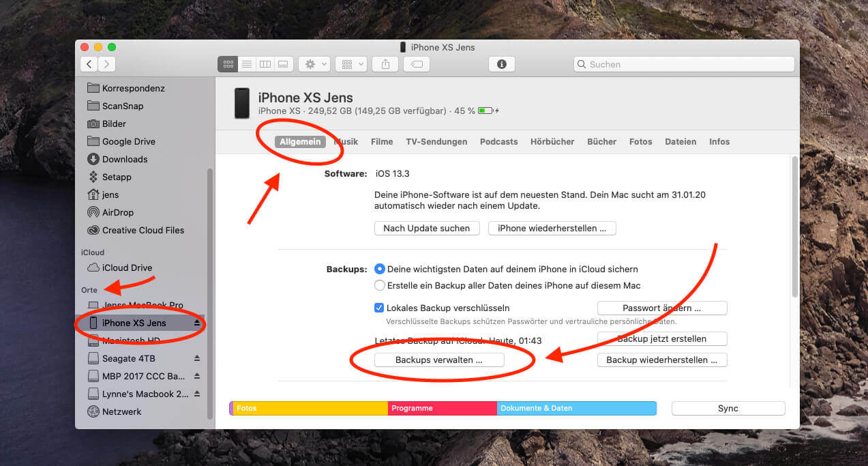Switch Finder to list view
Screen dimensions: 868x466
247,64
